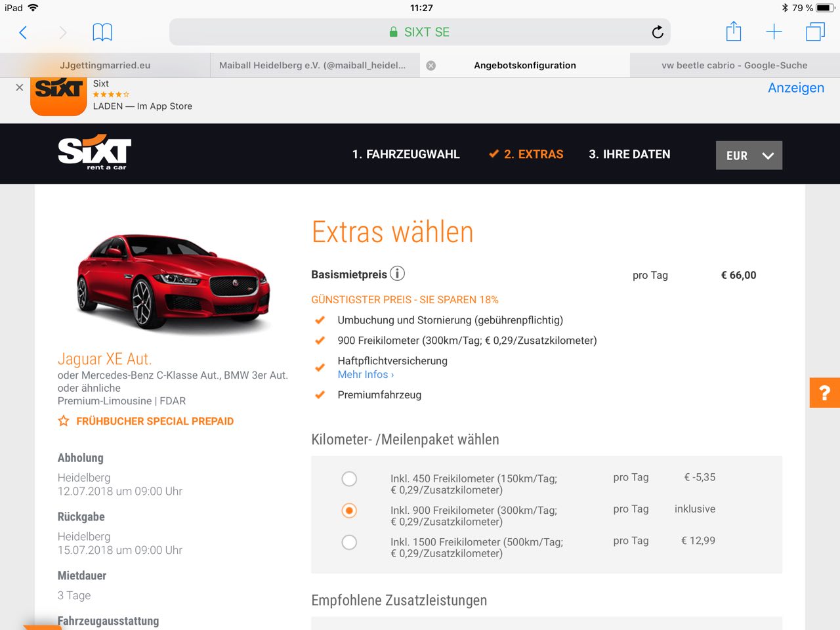840x630 pixels.
Task: Reload the page with refresh icon
Action: 657,32
